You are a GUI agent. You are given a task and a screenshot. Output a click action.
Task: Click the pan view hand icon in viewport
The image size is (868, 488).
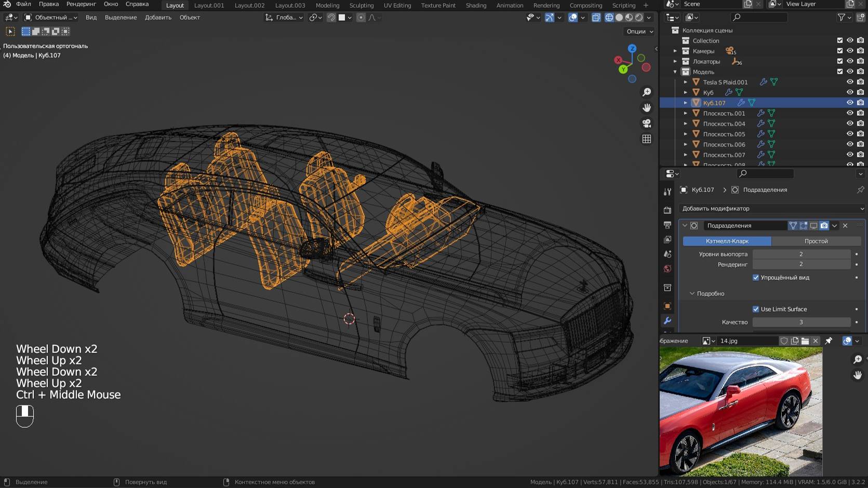(647, 108)
